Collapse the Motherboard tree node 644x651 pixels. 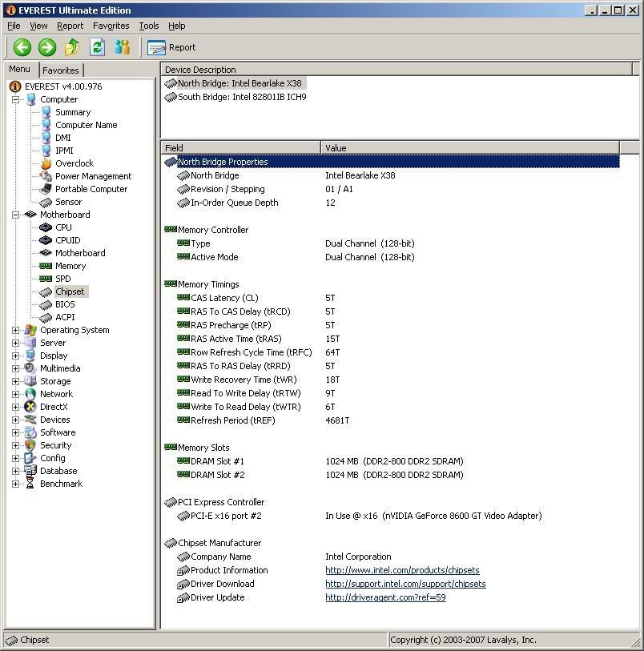point(15,215)
